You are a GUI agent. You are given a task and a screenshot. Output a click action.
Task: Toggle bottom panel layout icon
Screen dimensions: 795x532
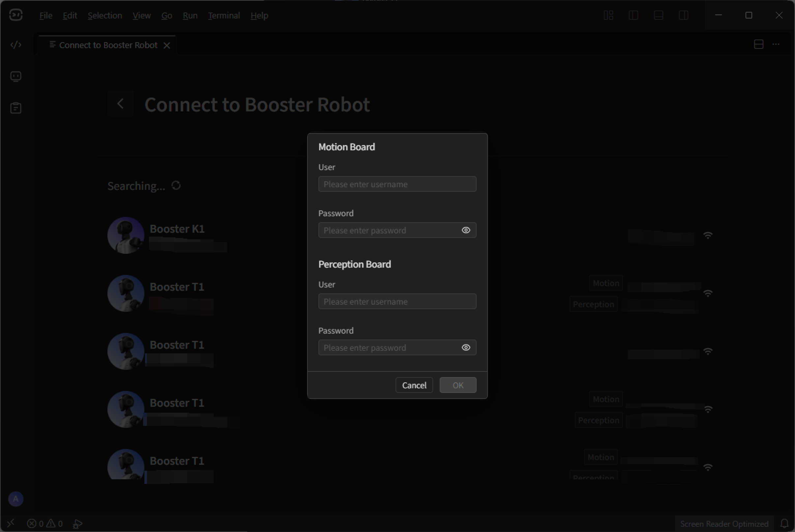[659, 15]
